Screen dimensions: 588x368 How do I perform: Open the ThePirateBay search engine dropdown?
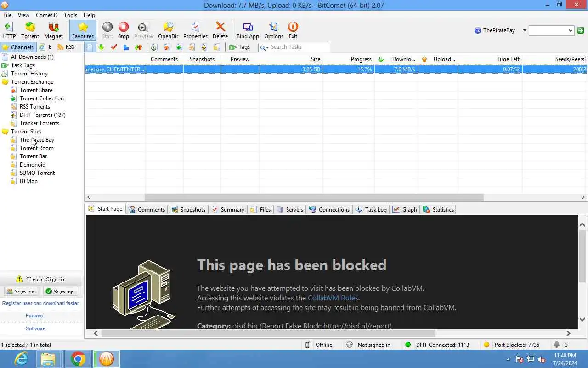tap(525, 30)
